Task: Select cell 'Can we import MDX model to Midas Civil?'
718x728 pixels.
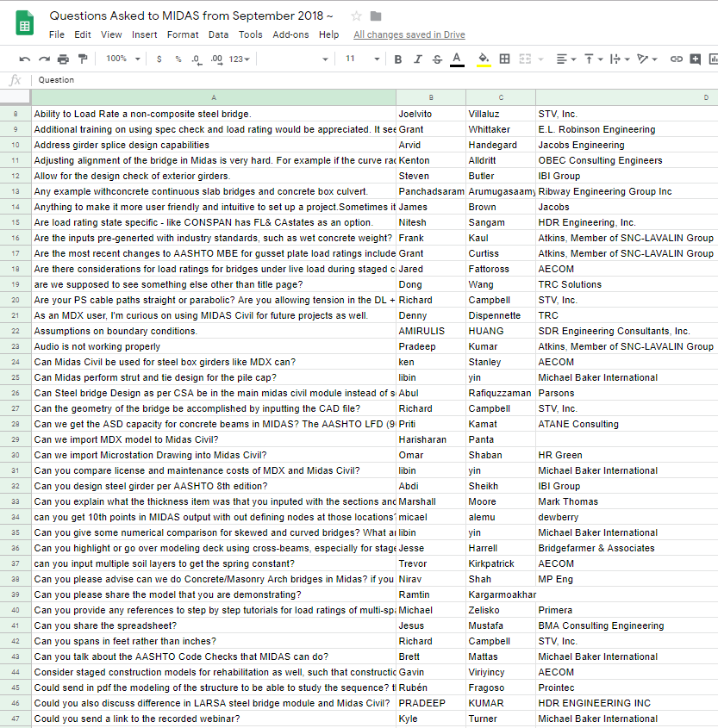Action: point(214,439)
